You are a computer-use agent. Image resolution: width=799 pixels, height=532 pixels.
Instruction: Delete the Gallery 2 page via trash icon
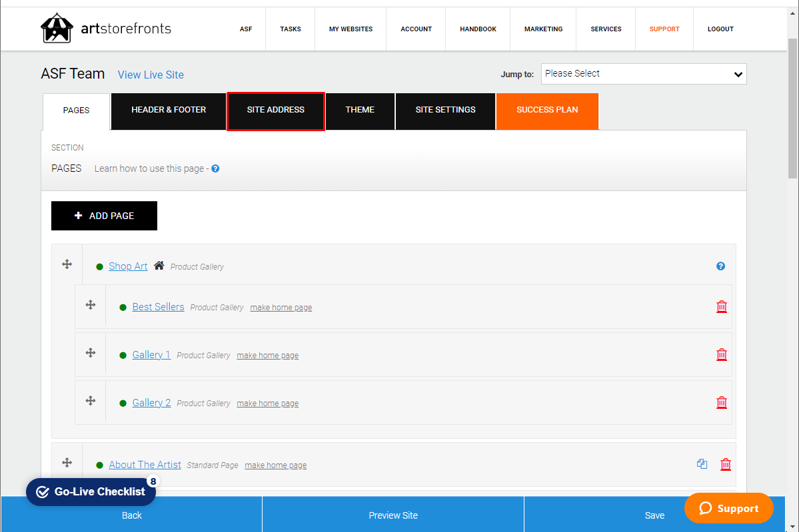pos(722,402)
